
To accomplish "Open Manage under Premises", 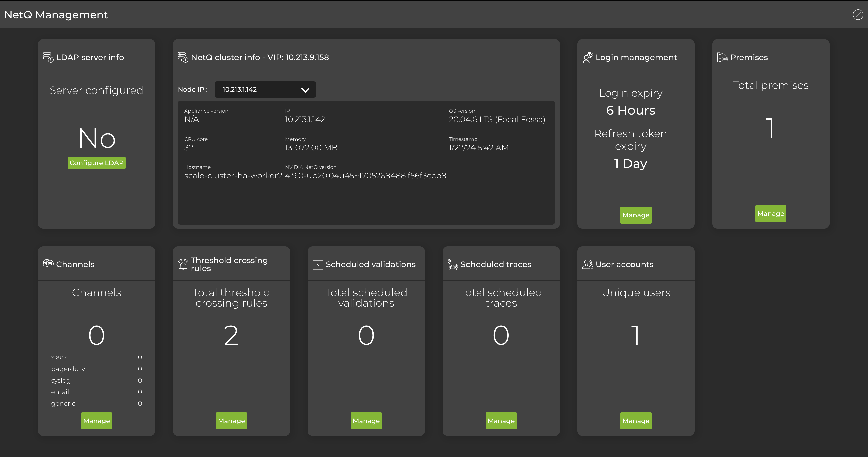I will (771, 213).
